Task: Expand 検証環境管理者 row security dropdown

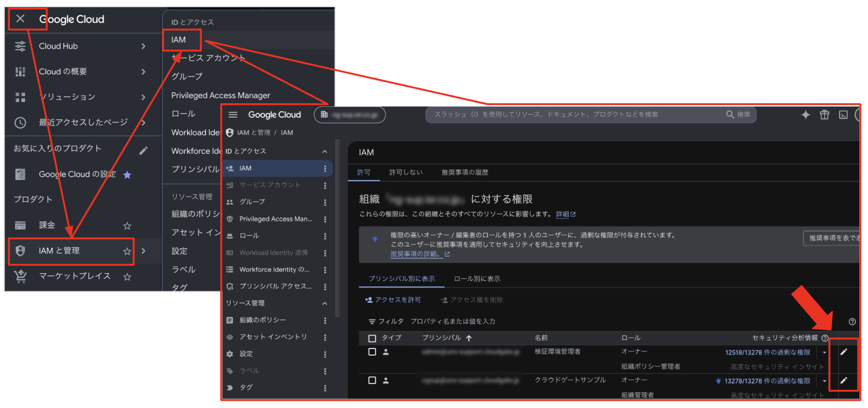Action: pos(824,352)
